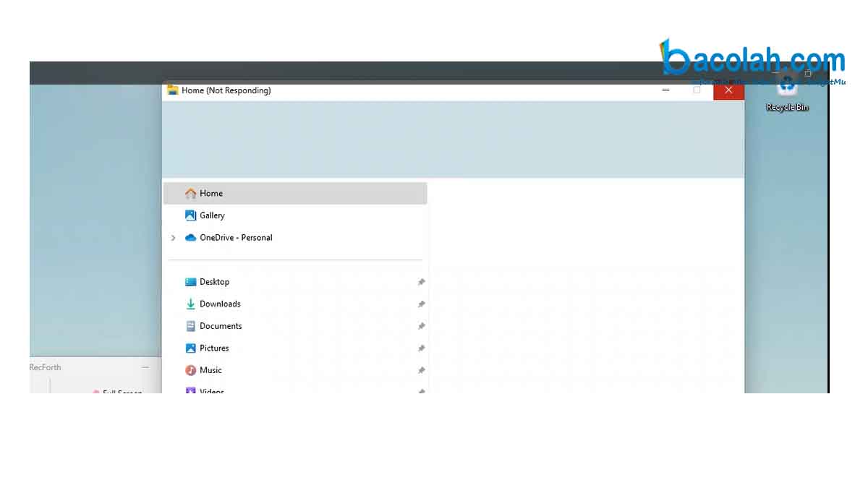This screenshot has height=488, width=868.
Task: Click the OneDrive cloud icon
Action: (x=191, y=238)
